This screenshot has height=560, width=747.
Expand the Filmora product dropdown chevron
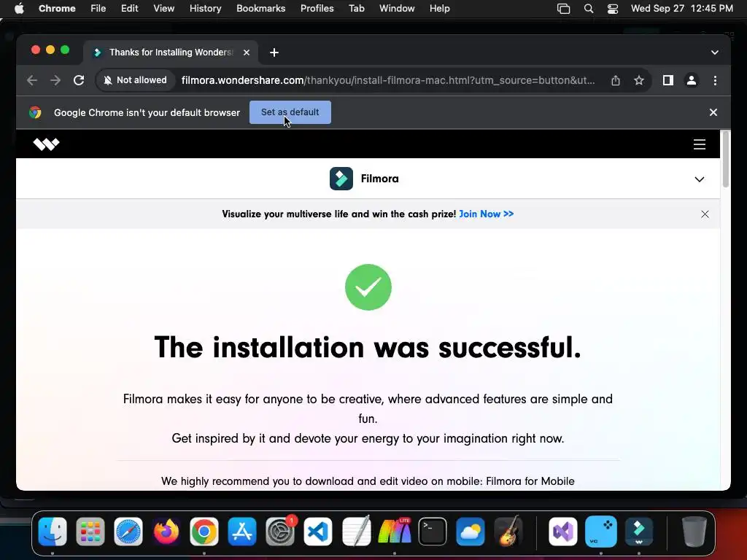pyautogui.click(x=699, y=179)
